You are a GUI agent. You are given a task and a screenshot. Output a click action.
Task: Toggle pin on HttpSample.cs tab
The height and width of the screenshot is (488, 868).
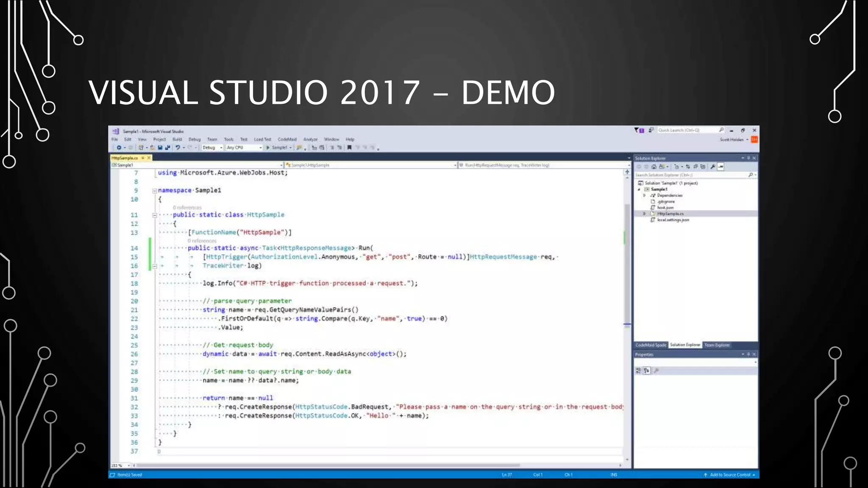pos(143,158)
